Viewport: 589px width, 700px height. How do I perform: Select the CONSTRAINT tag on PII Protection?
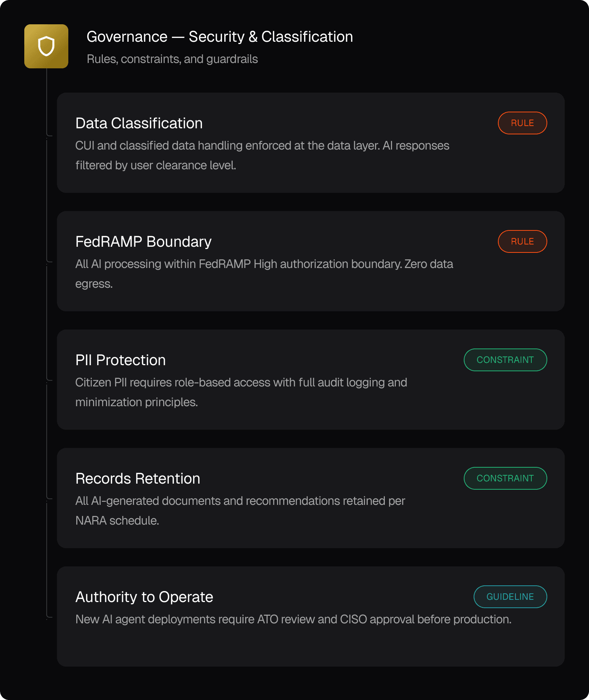pos(505,360)
